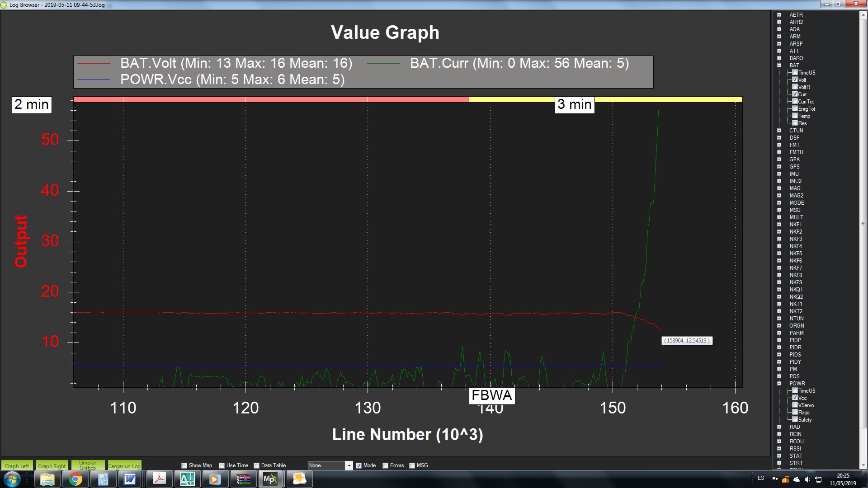This screenshot has height=488, width=868.
Task: Open AutoCAD icon in taskbar
Action: pos(187,479)
